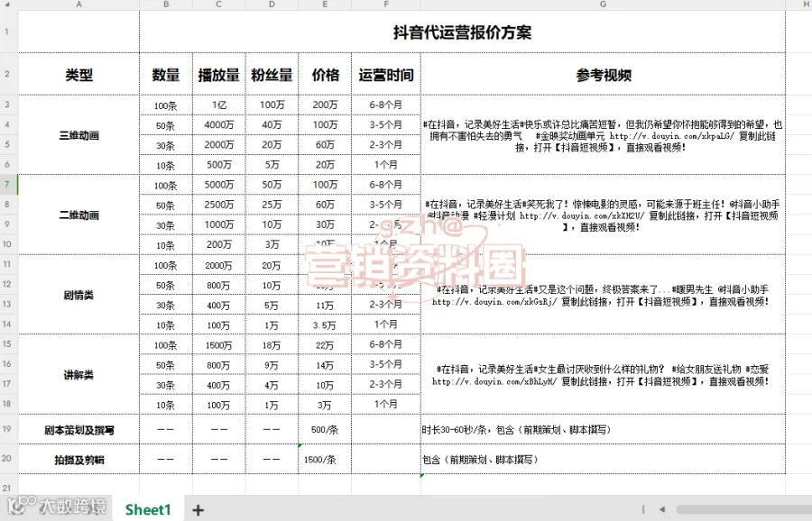Click the 40万 followers cell
This screenshot has width=812, height=521.
coord(272,124)
